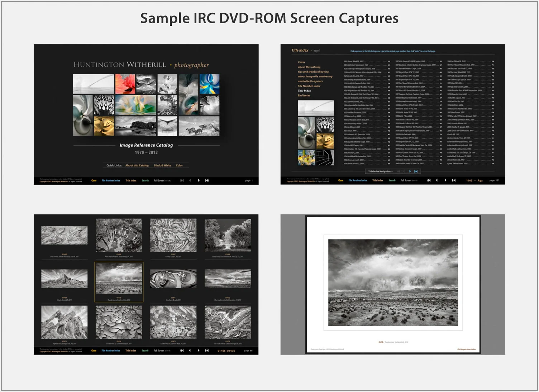This screenshot has height=392, width=539.
Task: Open yellow flowers thumbnail in Title Index sidebar
Action: point(306,158)
